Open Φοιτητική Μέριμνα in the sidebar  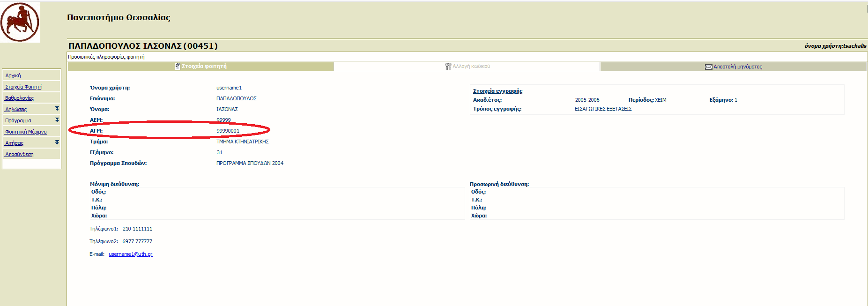click(x=26, y=132)
